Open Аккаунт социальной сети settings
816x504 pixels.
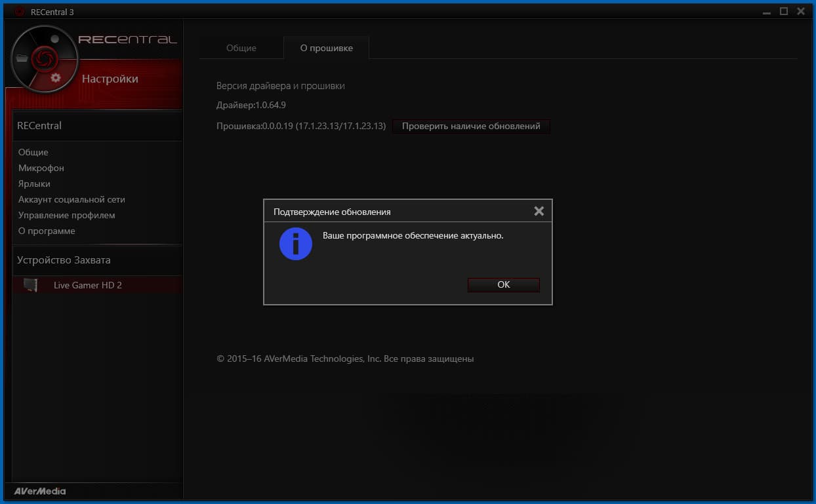(71, 199)
